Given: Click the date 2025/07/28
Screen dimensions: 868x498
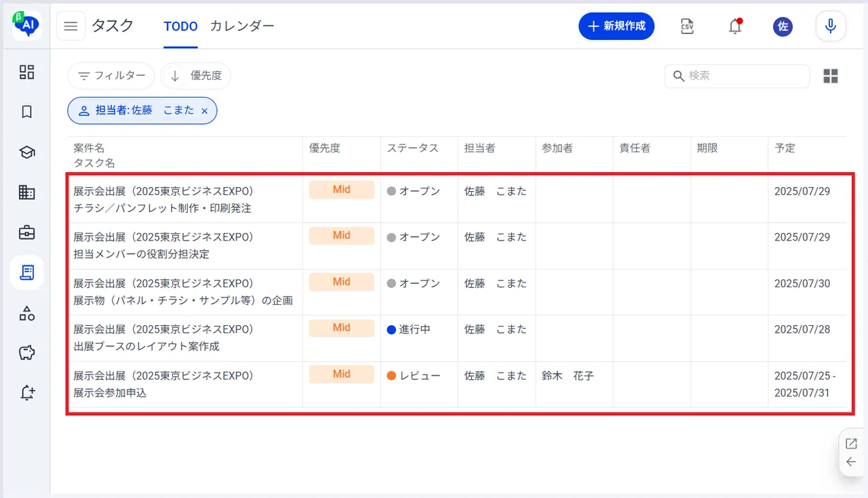Looking at the screenshot, I should [x=802, y=329].
